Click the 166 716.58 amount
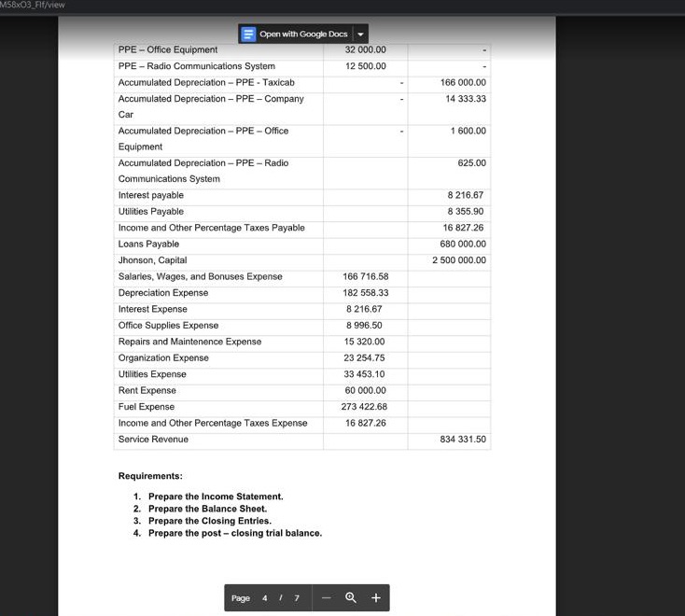 pyautogui.click(x=366, y=276)
